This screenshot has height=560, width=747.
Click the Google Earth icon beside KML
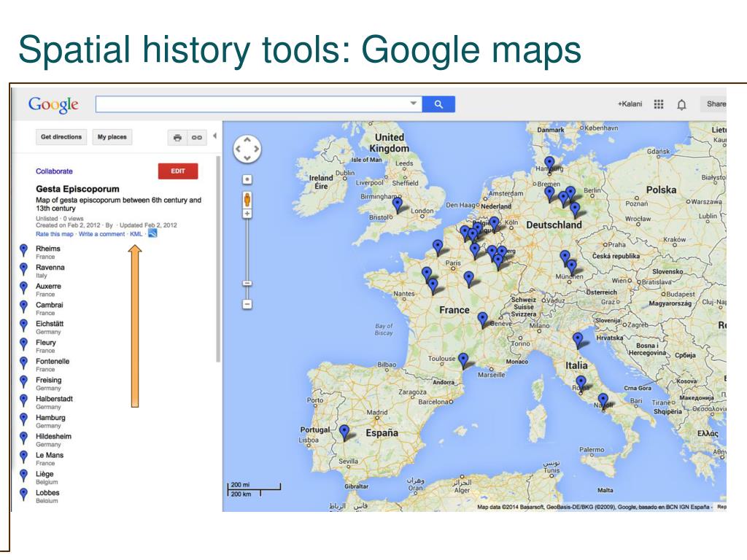152,233
